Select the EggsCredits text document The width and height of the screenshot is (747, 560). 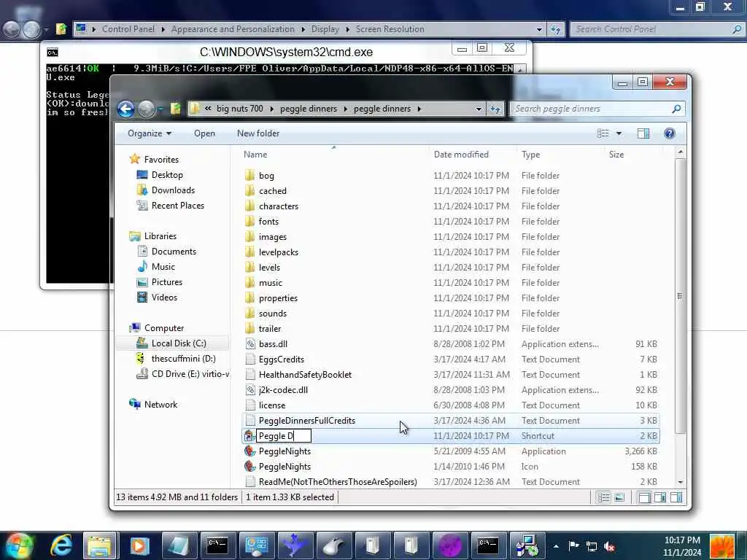coord(281,359)
